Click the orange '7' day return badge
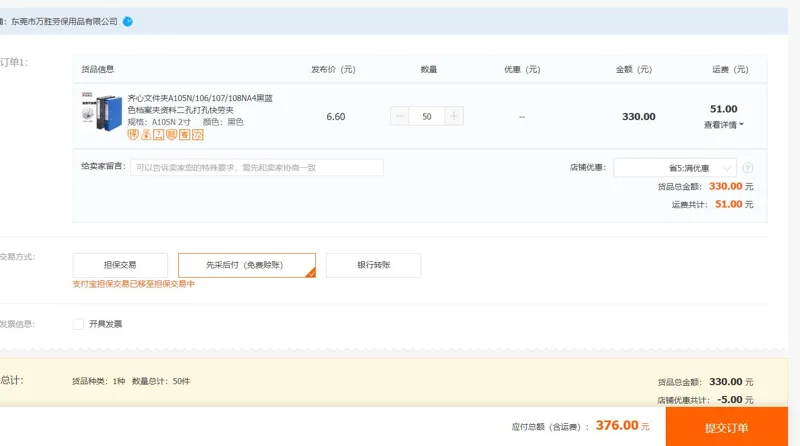The width and height of the screenshot is (800, 446). pyautogui.click(x=159, y=135)
